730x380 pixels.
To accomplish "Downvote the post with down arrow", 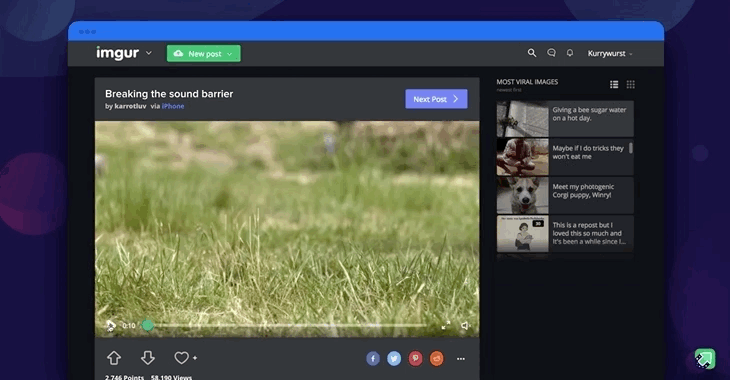I will coord(148,358).
